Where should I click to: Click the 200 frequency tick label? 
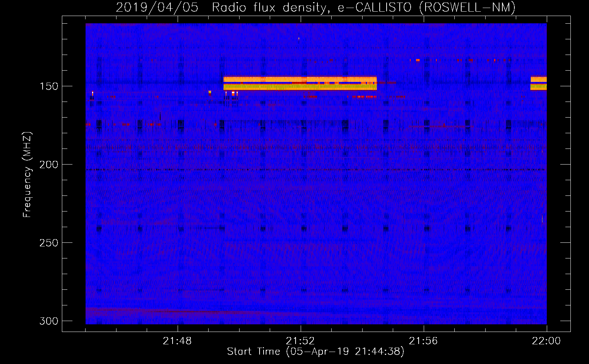[x=48, y=165]
